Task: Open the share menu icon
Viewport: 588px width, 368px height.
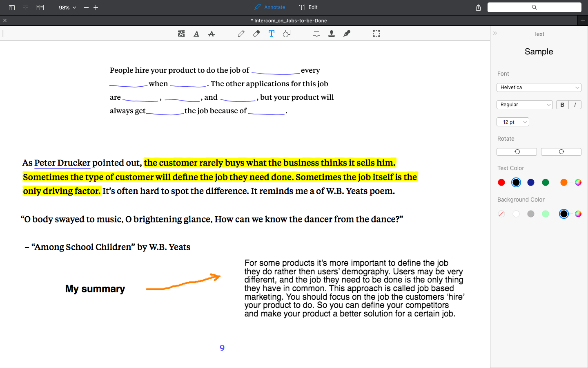Action: tap(478, 7)
